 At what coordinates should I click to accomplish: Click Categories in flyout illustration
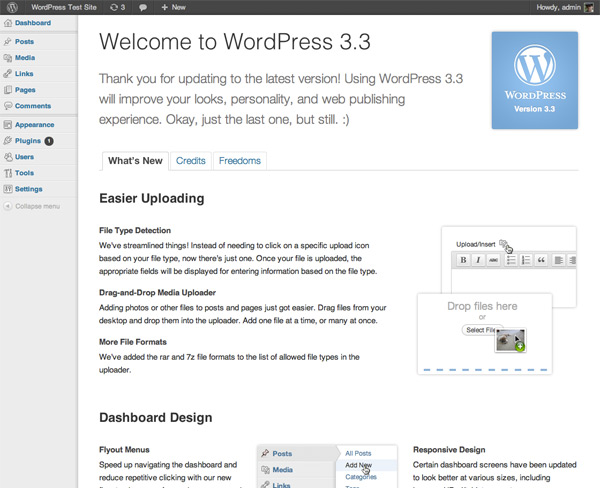(361, 477)
